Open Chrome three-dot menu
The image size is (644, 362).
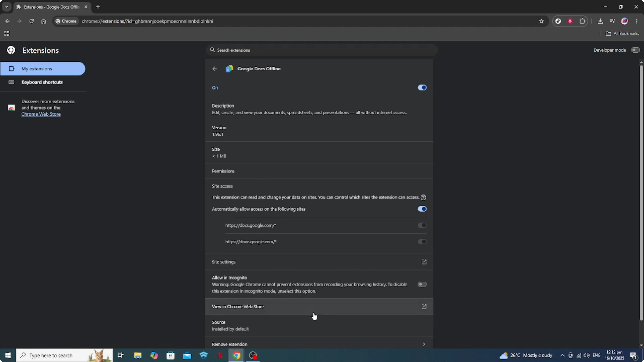[x=636, y=21]
